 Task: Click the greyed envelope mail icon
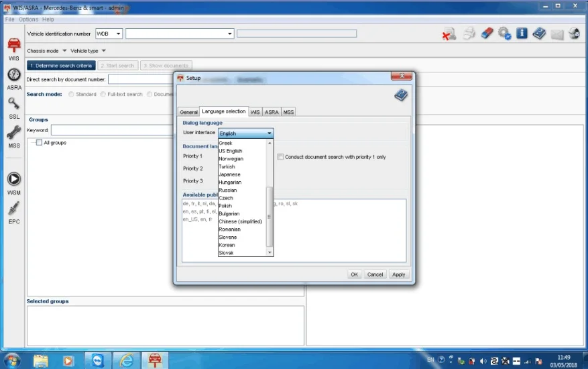pos(557,34)
